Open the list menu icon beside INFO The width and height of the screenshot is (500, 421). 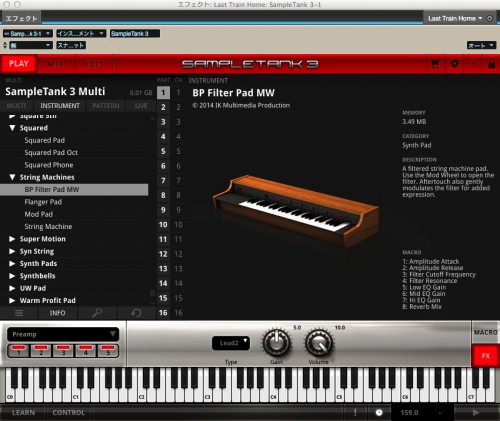tap(19, 313)
